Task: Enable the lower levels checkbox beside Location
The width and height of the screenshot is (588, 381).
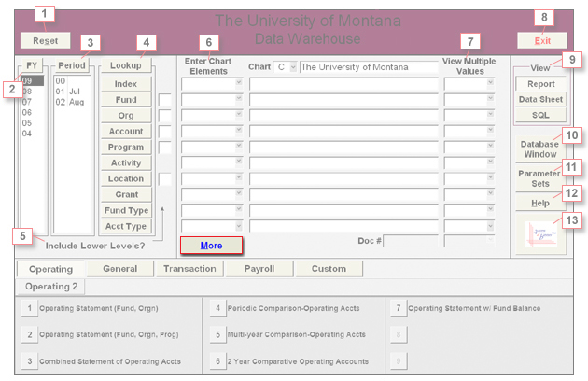Action: [165, 179]
